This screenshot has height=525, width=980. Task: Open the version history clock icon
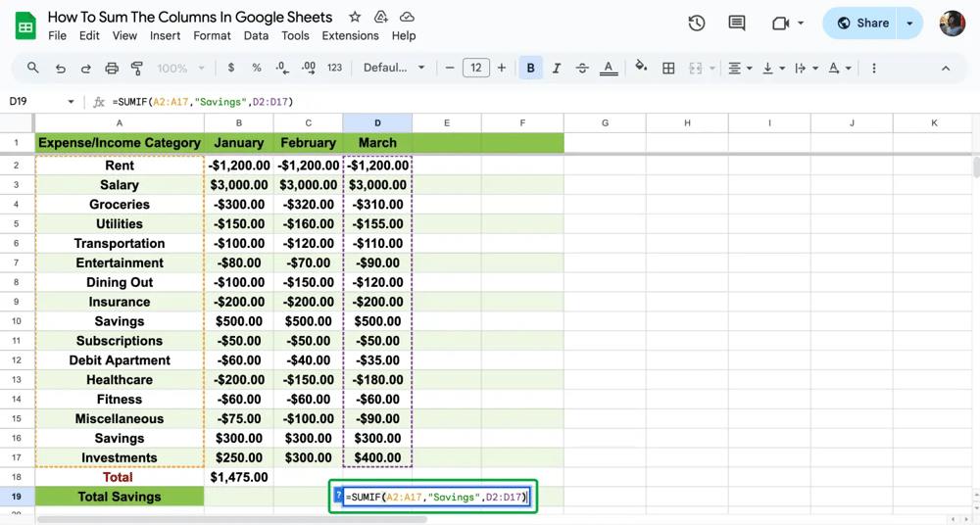coord(697,24)
